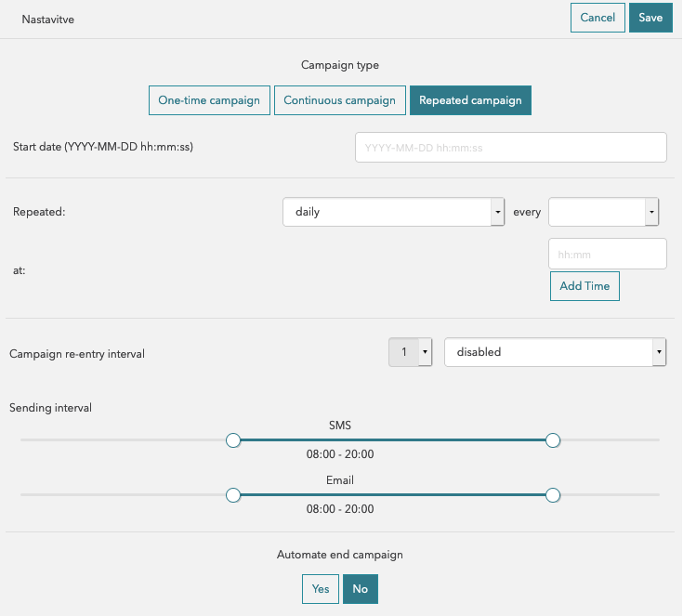Click the hh:mm time input field
The width and height of the screenshot is (683, 616).
608,254
